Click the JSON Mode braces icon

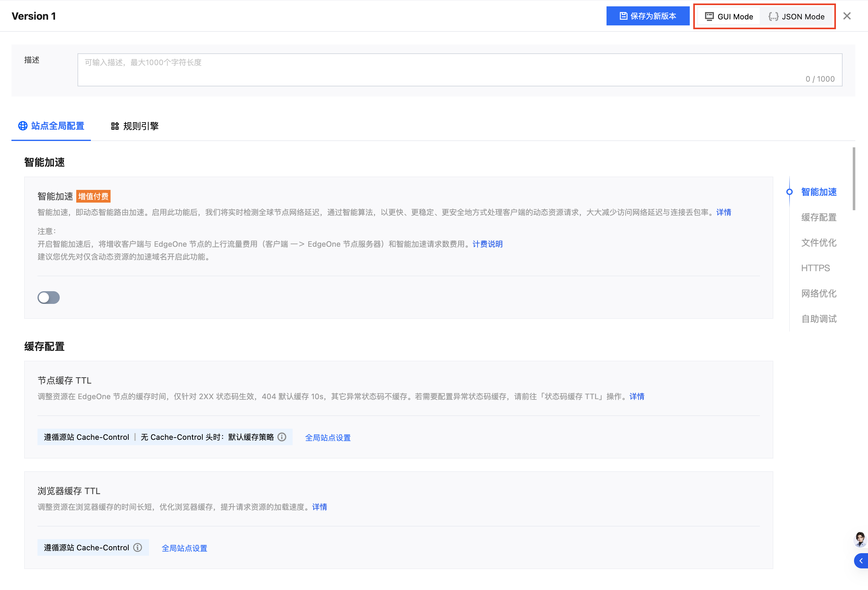(773, 17)
